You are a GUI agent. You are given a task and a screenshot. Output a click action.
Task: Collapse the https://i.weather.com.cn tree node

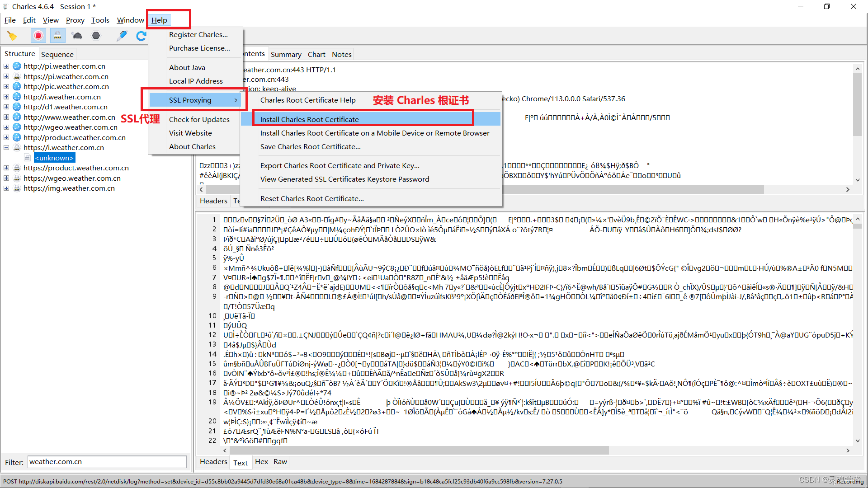click(x=6, y=147)
